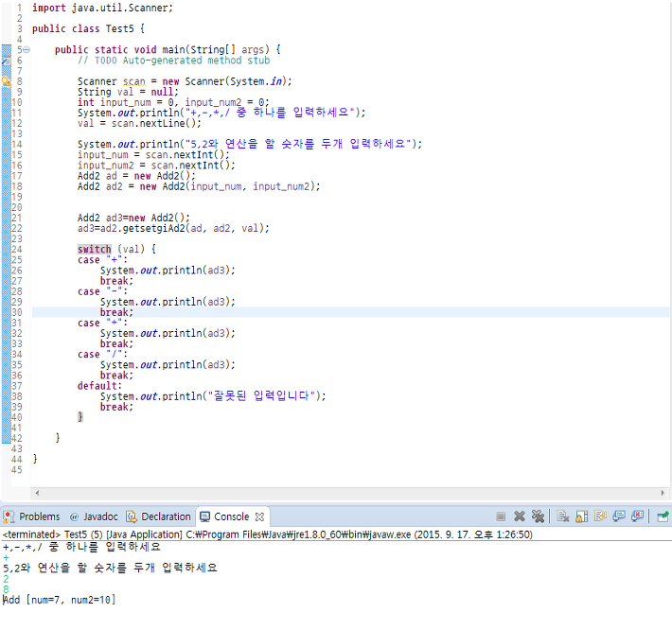672x630 pixels.
Task: Click the highlighted 'switch' keyword
Action: pyautogui.click(x=95, y=250)
